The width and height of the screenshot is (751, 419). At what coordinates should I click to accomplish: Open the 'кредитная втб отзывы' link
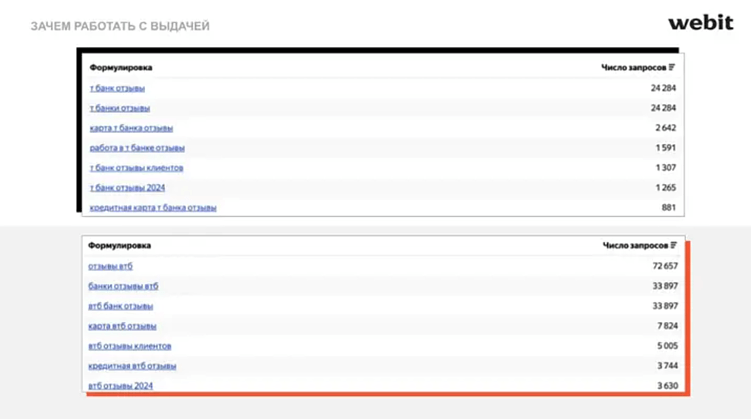(132, 366)
